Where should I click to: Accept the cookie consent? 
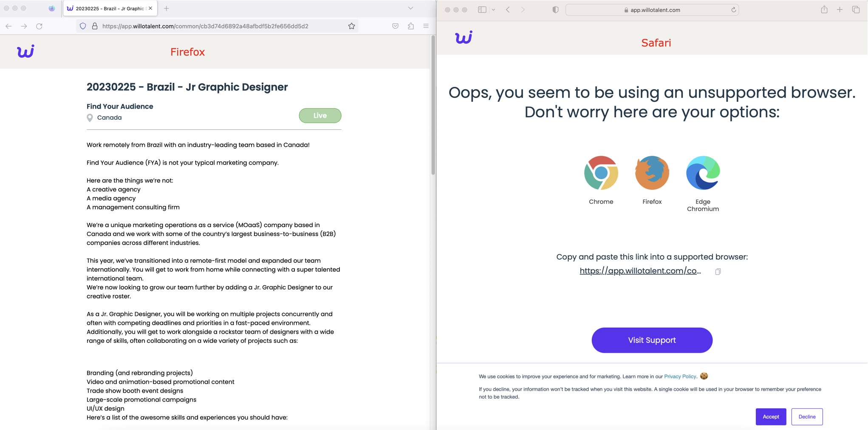(x=771, y=416)
